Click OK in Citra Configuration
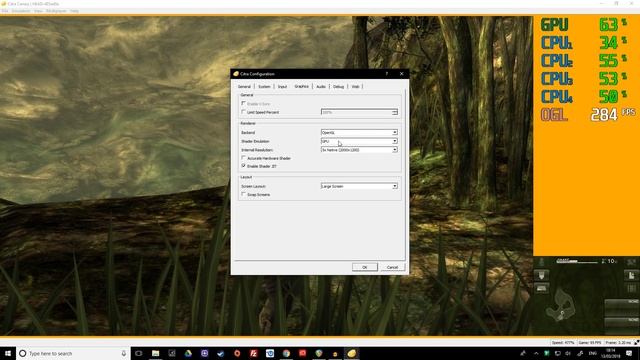Image resolution: width=640 pixels, height=360 pixels. [364, 267]
